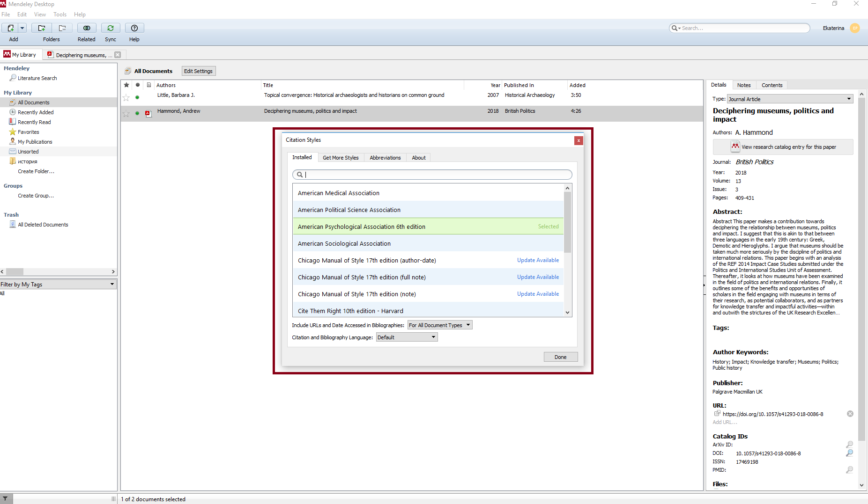Image resolution: width=868 pixels, height=504 pixels.
Task: Open PDF icon for Hammond, Andrew row
Action: (148, 113)
